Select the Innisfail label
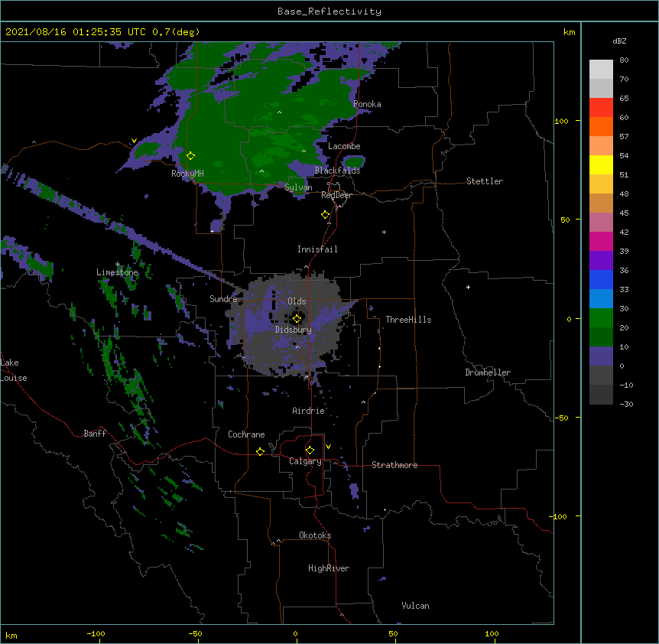 pyautogui.click(x=317, y=249)
